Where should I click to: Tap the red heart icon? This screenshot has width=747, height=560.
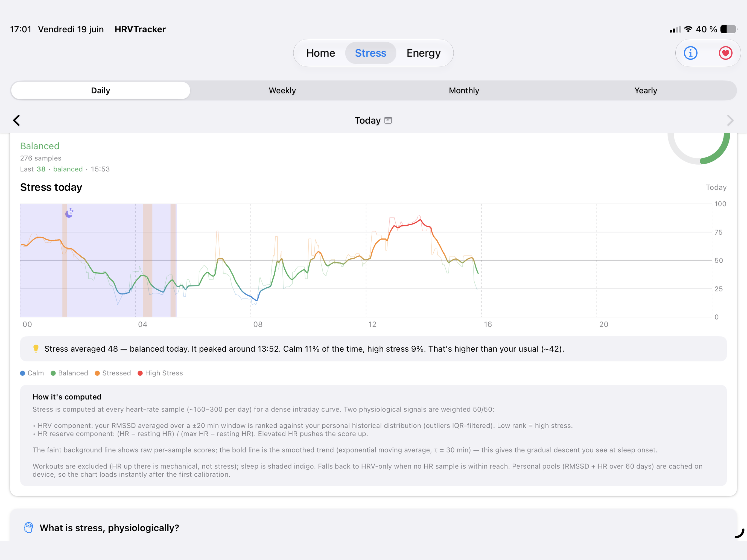pos(725,53)
